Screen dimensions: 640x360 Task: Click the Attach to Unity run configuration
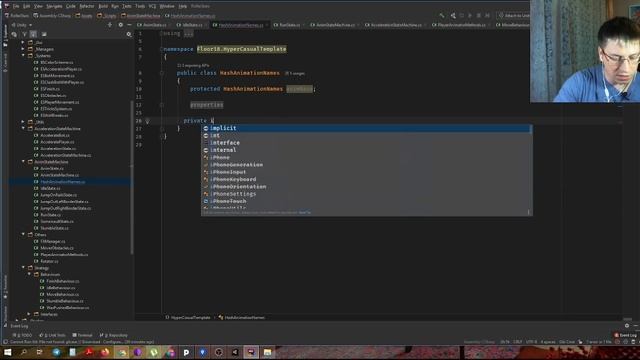[513, 16]
